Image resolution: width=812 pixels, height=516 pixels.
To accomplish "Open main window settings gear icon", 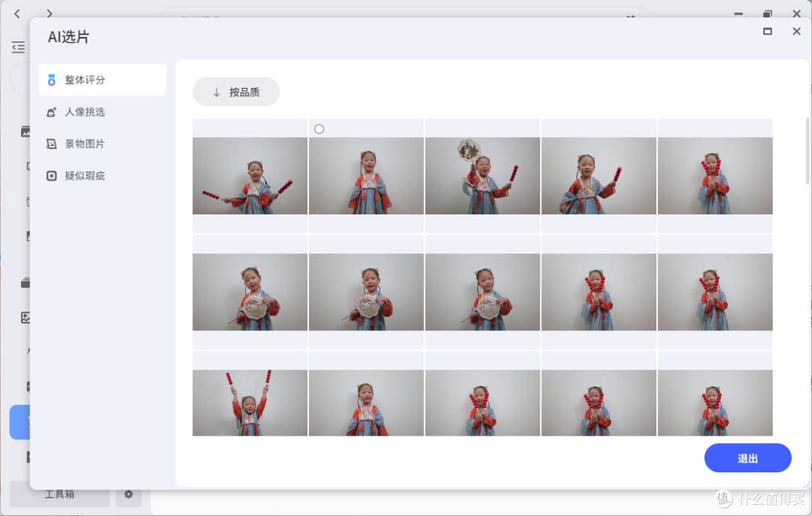I will pos(129,494).
